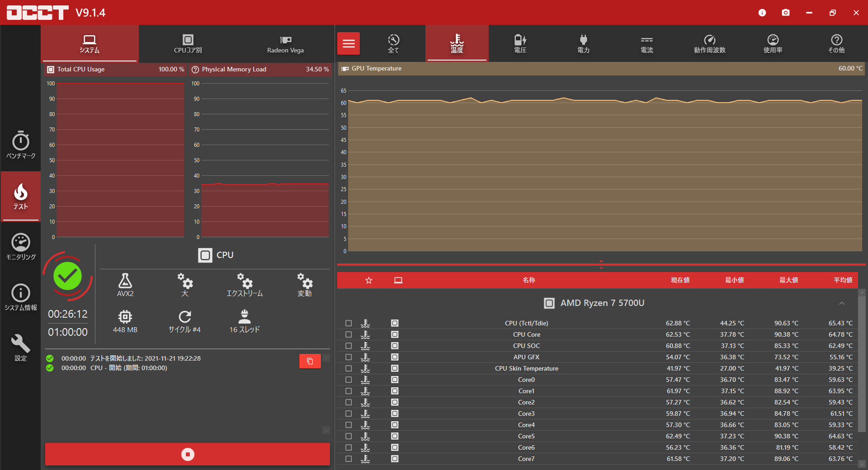Open the ベンチマーク benchmark section
868x470 pixels.
pos(21,146)
